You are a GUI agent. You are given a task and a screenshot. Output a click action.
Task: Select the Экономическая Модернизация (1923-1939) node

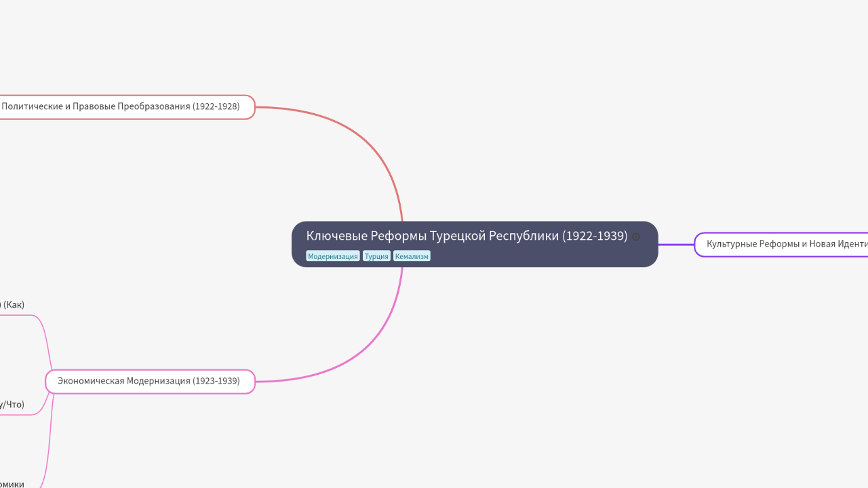pyautogui.click(x=149, y=382)
